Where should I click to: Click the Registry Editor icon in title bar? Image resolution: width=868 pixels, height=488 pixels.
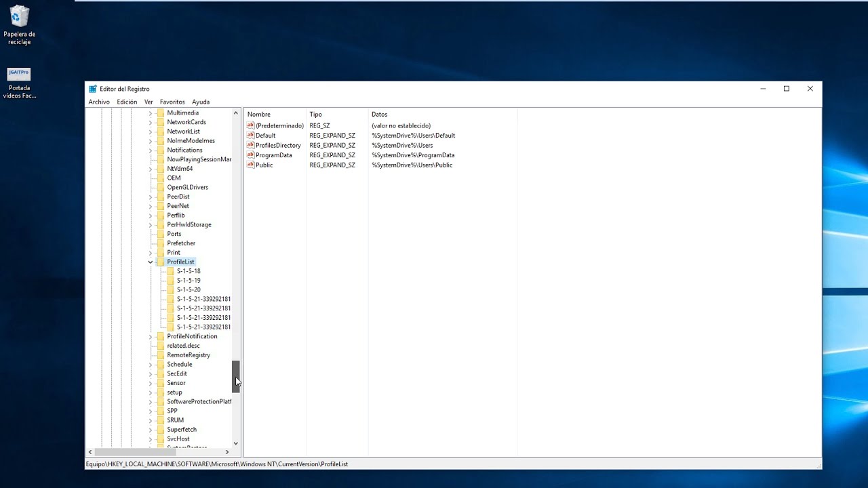coord(93,89)
